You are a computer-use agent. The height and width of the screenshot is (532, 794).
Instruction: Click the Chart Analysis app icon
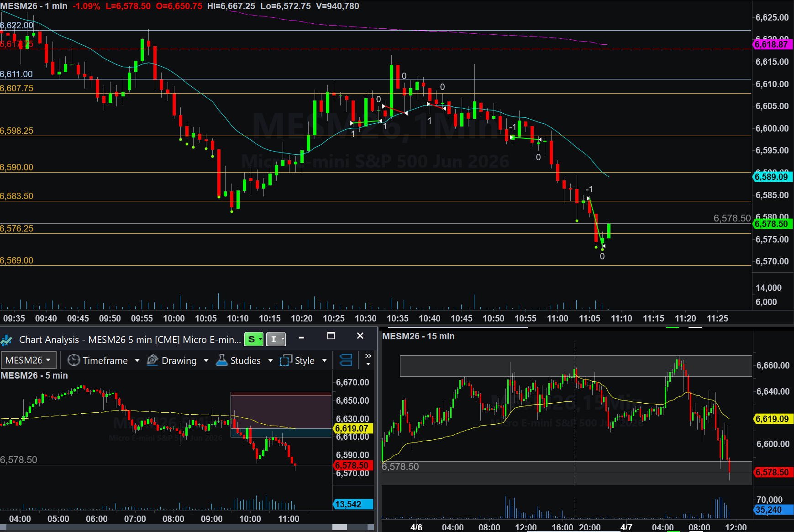(7, 340)
